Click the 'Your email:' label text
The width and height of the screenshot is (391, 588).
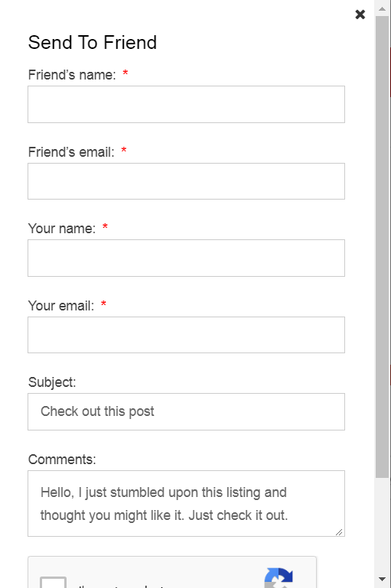coord(61,306)
